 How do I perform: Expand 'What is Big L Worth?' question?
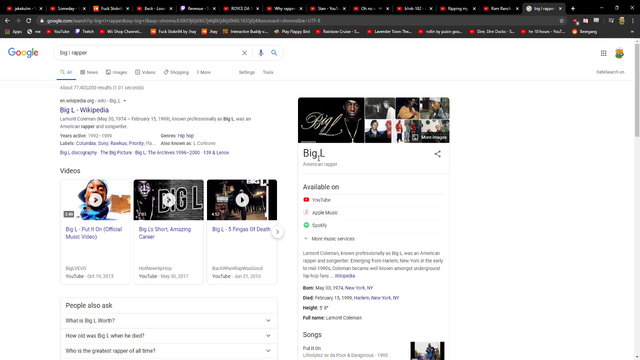click(x=169, y=320)
